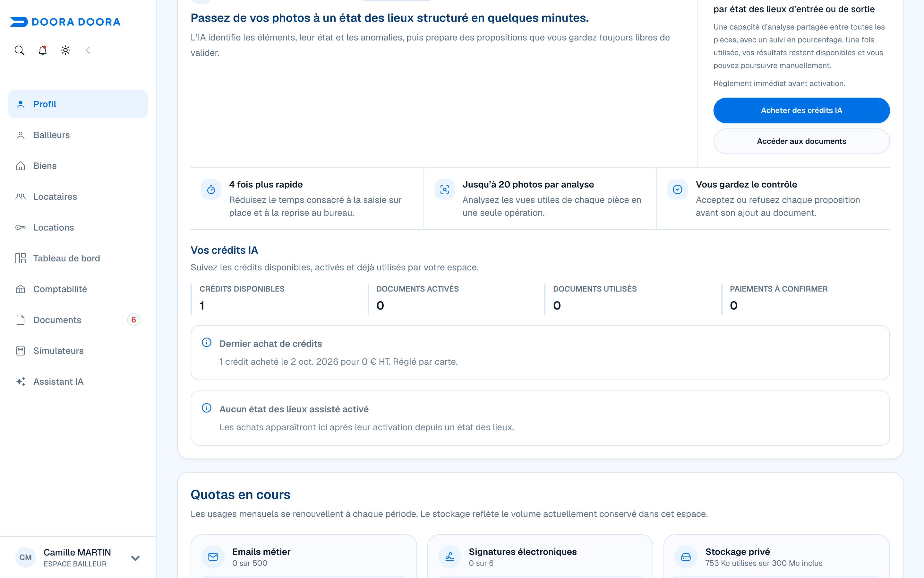Screen dimensions: 924x578
Task: Select the CRÉDITS DISPONIBLES value 1
Action: pyautogui.click(x=202, y=306)
